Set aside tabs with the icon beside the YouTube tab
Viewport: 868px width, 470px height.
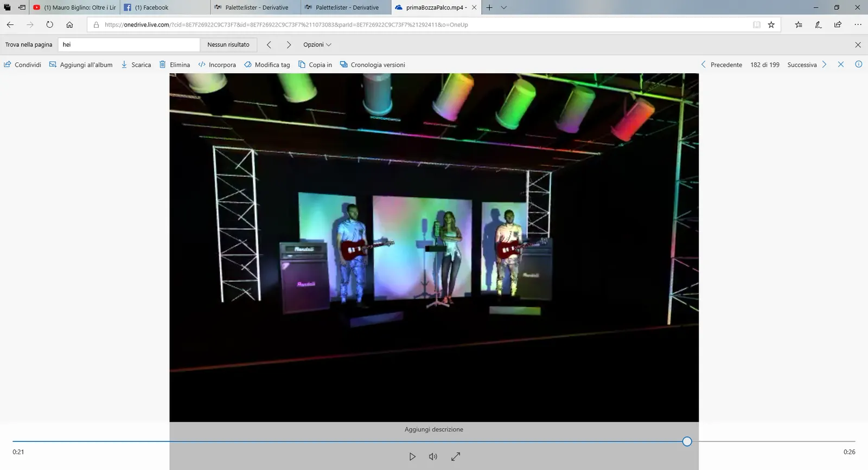pos(22,8)
